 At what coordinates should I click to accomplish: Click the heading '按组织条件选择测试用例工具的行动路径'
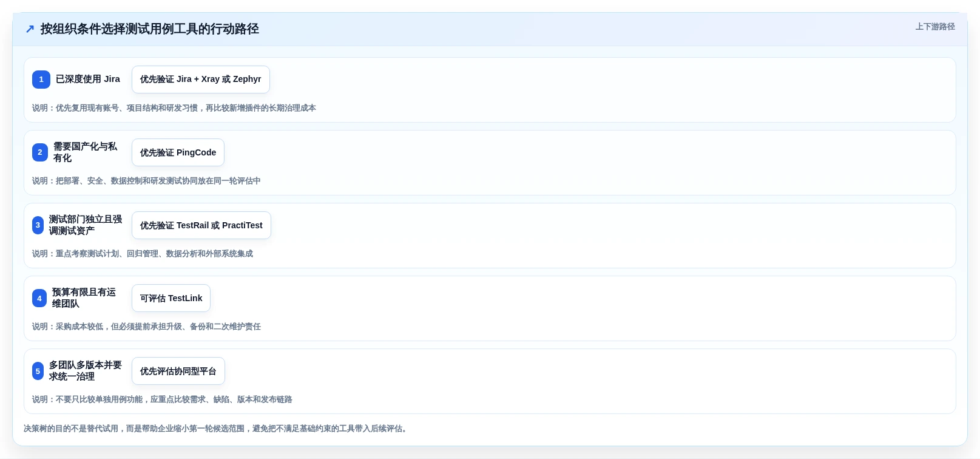[150, 29]
